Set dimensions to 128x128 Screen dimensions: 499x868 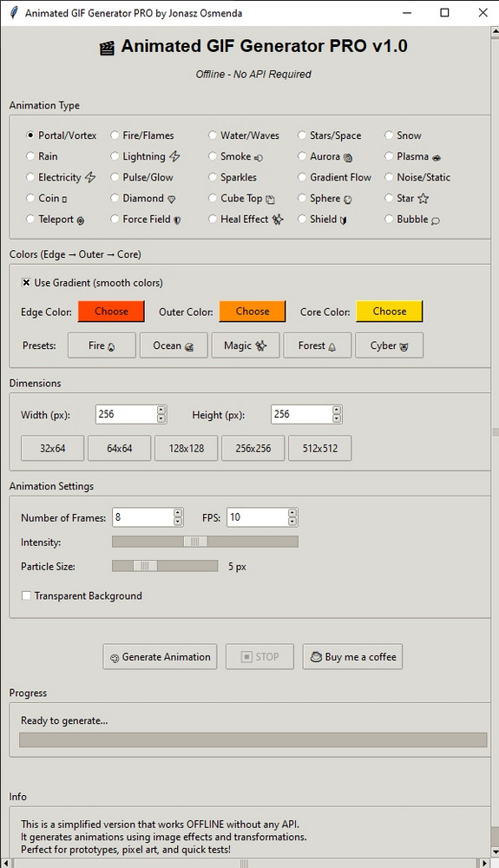[x=187, y=449]
